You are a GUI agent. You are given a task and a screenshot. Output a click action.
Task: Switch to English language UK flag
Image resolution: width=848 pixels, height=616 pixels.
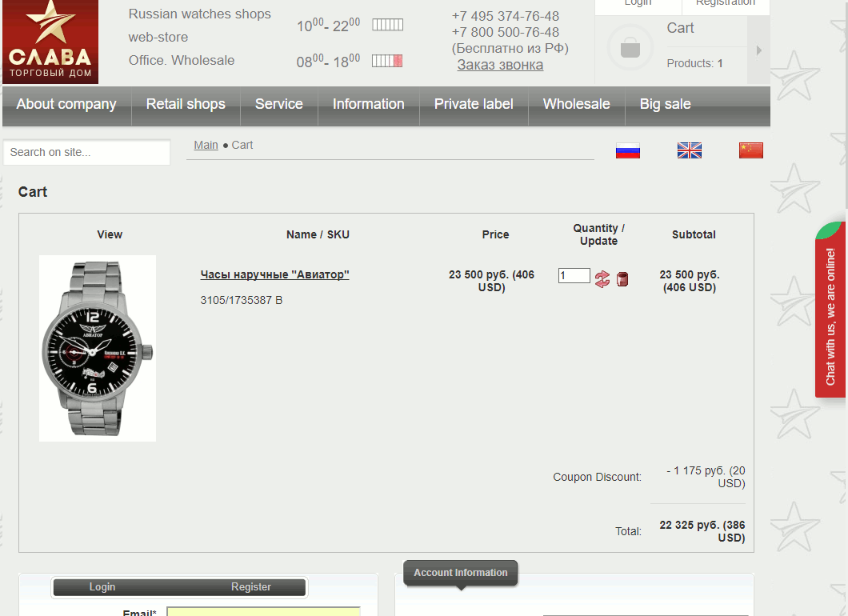click(x=690, y=150)
